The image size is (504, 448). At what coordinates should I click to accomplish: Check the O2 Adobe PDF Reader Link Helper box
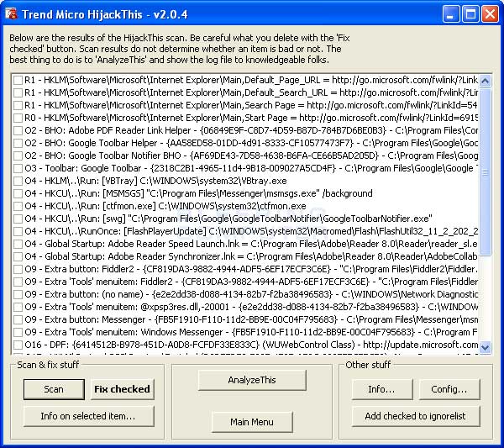coord(18,130)
